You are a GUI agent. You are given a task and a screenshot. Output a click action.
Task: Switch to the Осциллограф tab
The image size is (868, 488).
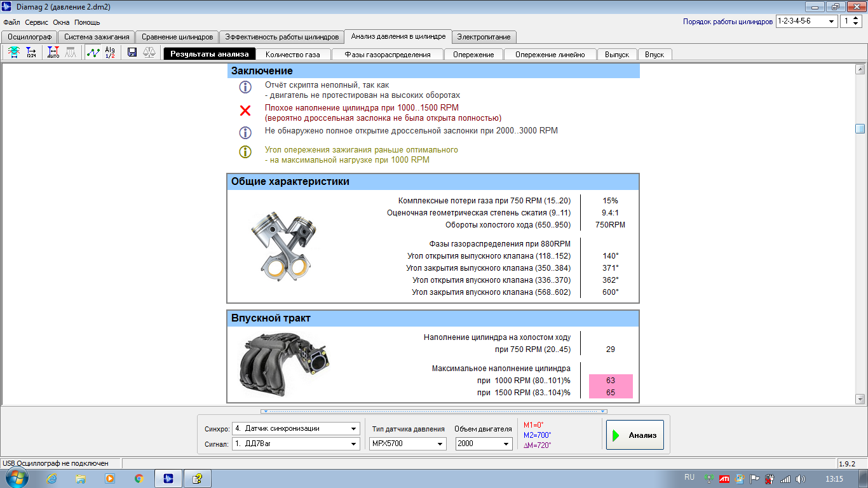pyautogui.click(x=29, y=37)
